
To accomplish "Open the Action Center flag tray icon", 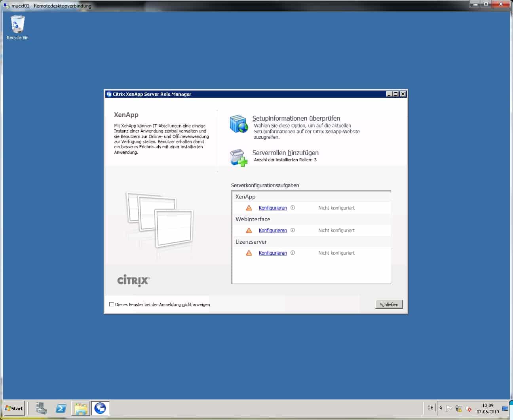I will (x=449, y=409).
